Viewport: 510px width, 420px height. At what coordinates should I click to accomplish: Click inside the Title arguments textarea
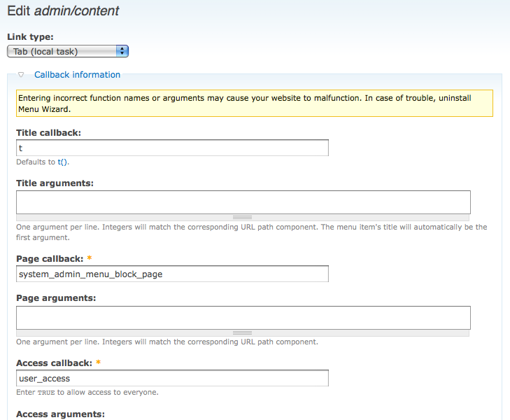pos(243,202)
